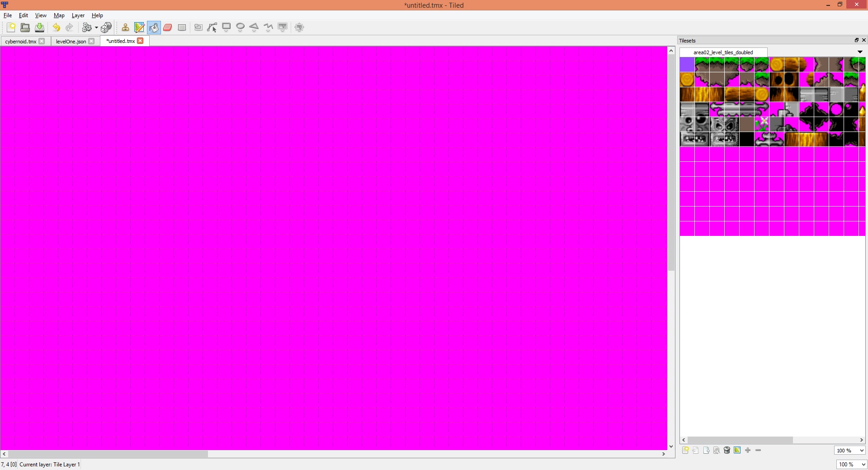Click the '7, 4 [0]' coordinates text

[x=9, y=465]
